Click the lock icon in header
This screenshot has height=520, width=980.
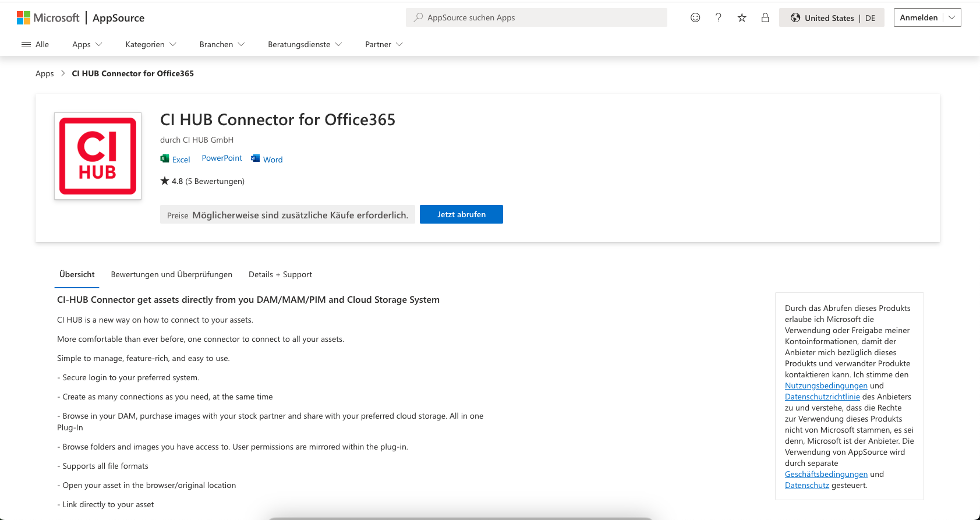[x=765, y=17]
